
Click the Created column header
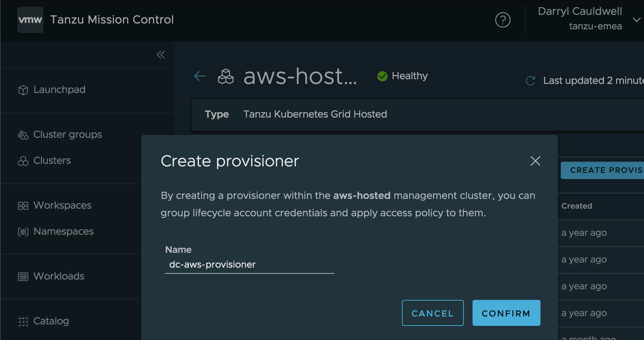[577, 206]
